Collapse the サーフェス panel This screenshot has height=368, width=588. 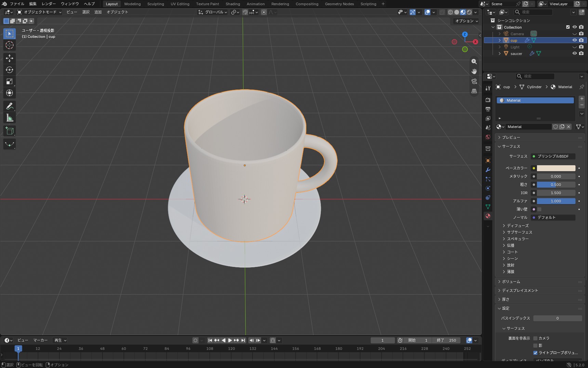point(539,146)
